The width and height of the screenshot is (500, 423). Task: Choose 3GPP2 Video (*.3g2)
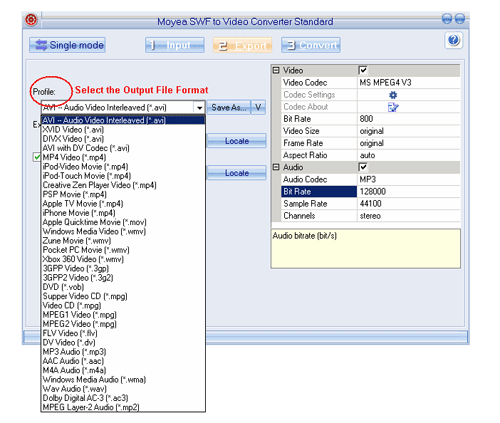(x=123, y=277)
